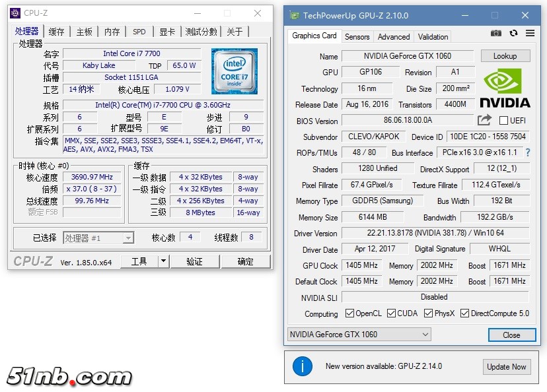Toggle the OpenCL checkbox
This screenshot has width=547, height=392.
(x=350, y=313)
